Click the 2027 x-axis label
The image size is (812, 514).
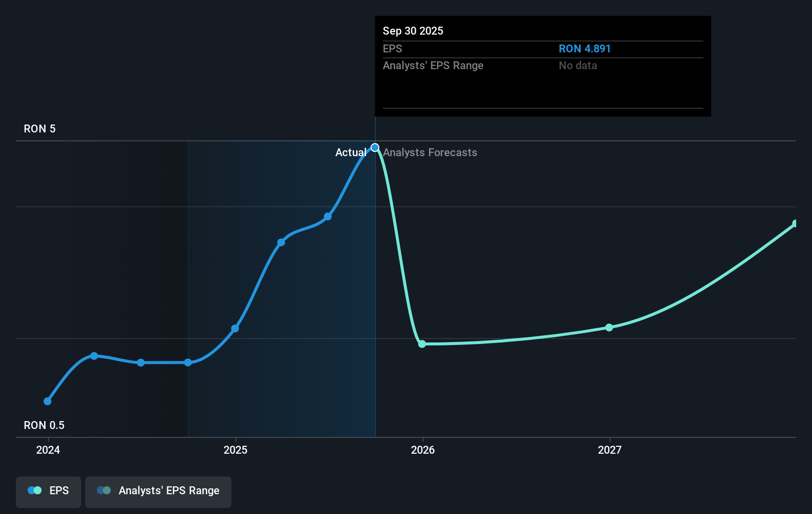point(610,450)
